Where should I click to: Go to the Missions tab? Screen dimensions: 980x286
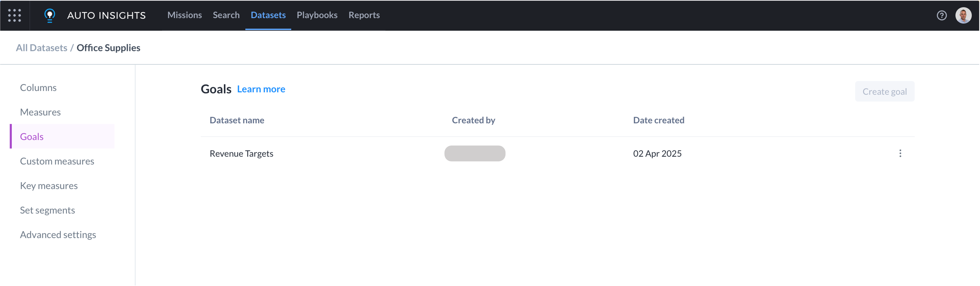[184, 15]
